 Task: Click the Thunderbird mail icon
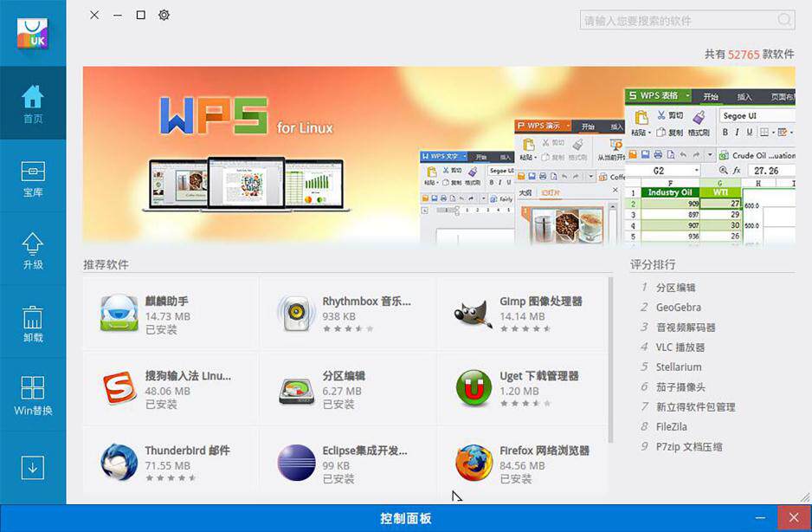click(x=119, y=462)
